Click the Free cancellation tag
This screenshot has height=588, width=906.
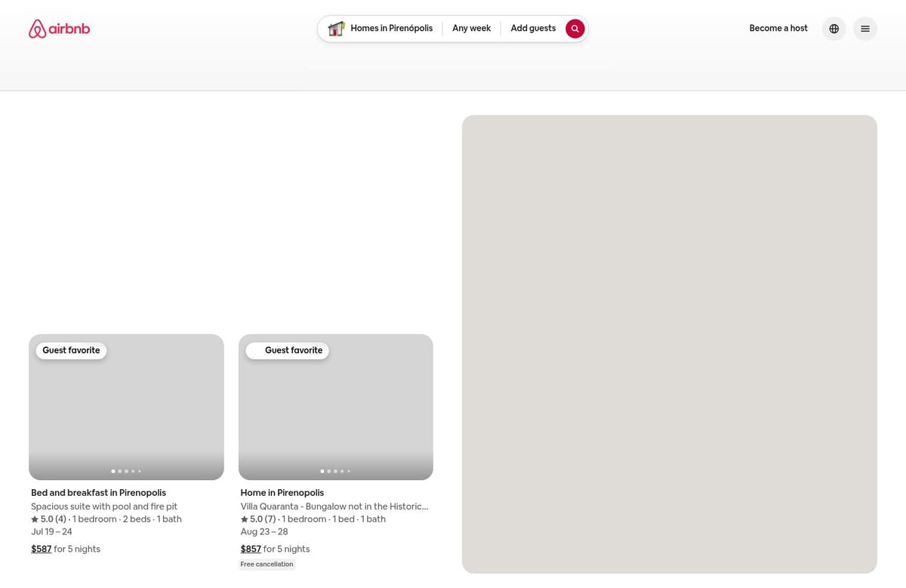(x=267, y=565)
